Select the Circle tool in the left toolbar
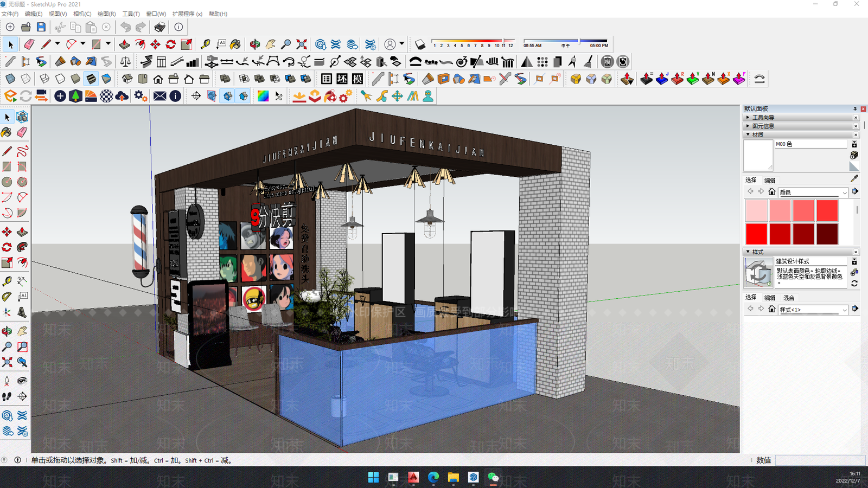This screenshot has height=488, width=868. point(7,182)
